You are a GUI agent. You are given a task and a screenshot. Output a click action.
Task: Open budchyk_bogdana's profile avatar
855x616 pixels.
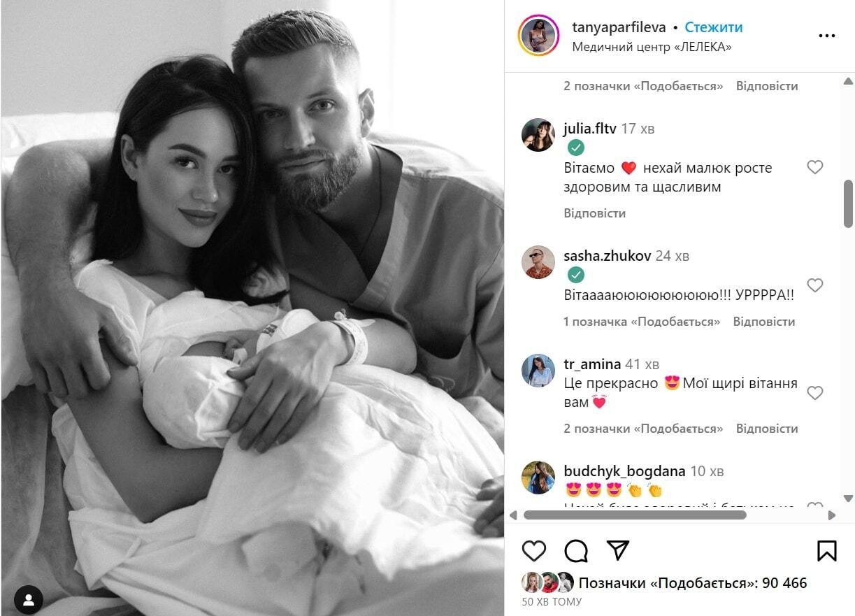coord(538,478)
